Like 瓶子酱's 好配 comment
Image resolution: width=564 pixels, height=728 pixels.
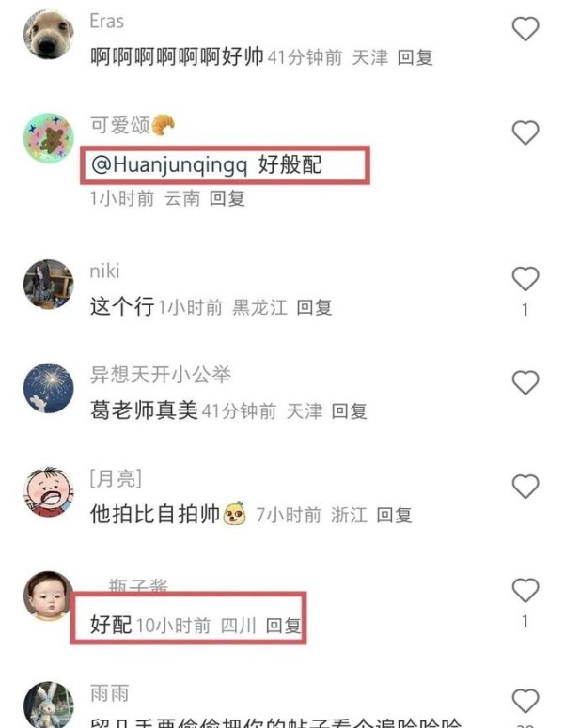525,591
